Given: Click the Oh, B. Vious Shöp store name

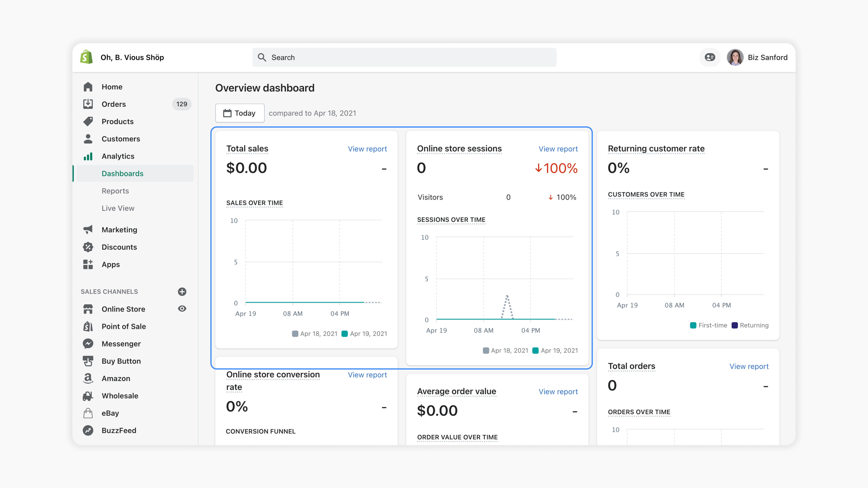Looking at the screenshot, I should [x=132, y=57].
